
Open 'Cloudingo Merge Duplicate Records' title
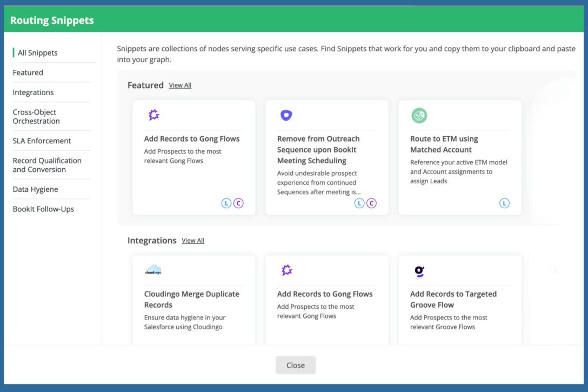click(192, 300)
